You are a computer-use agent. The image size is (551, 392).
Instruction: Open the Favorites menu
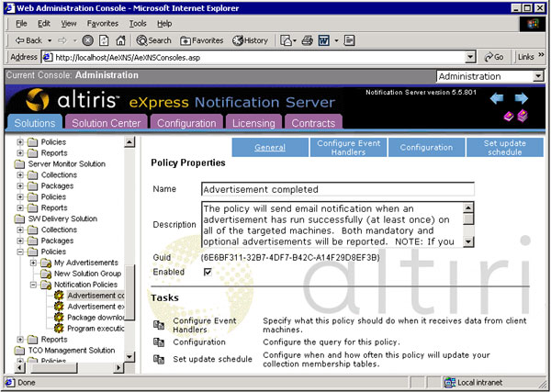[102, 23]
